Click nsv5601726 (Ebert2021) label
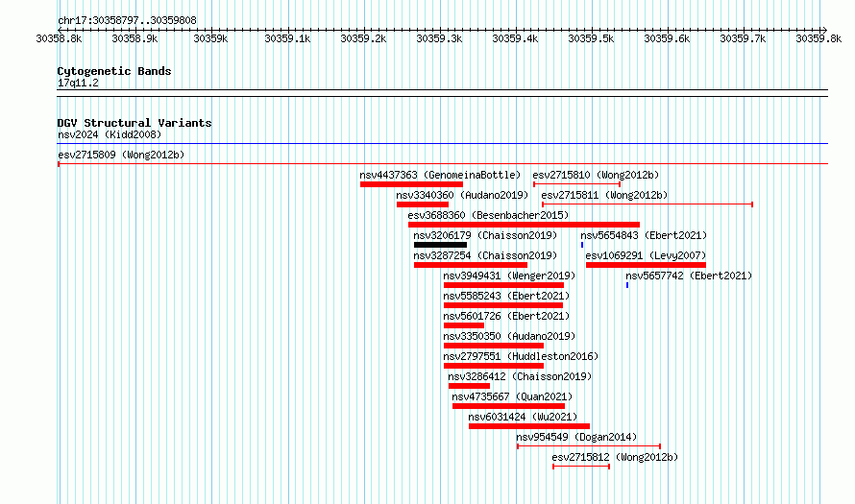 point(506,316)
